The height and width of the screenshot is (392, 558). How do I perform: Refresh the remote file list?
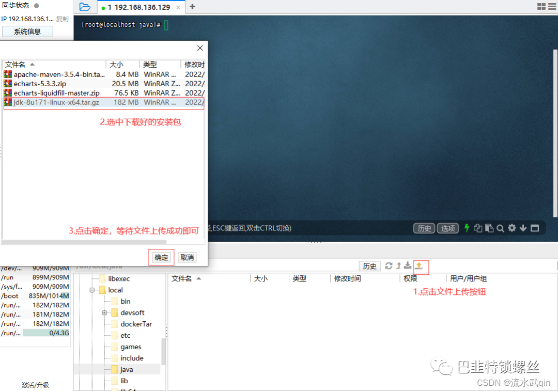[389, 265]
